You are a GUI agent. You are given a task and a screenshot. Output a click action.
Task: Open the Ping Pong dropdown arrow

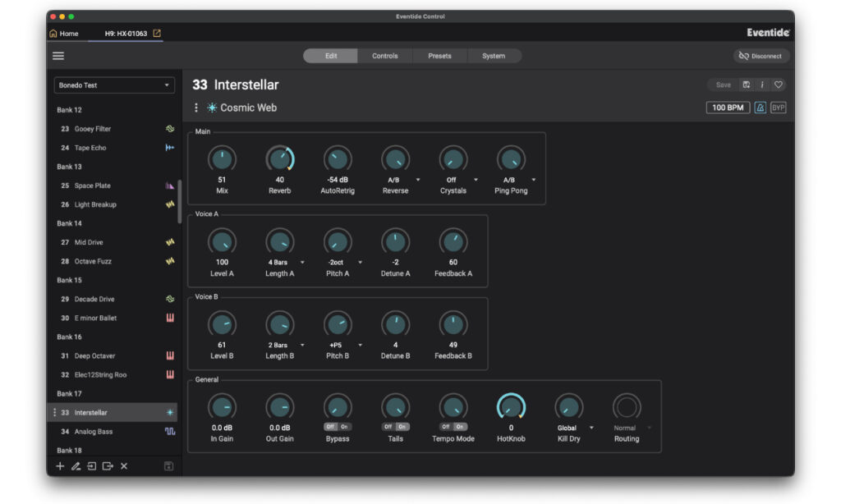pos(534,180)
